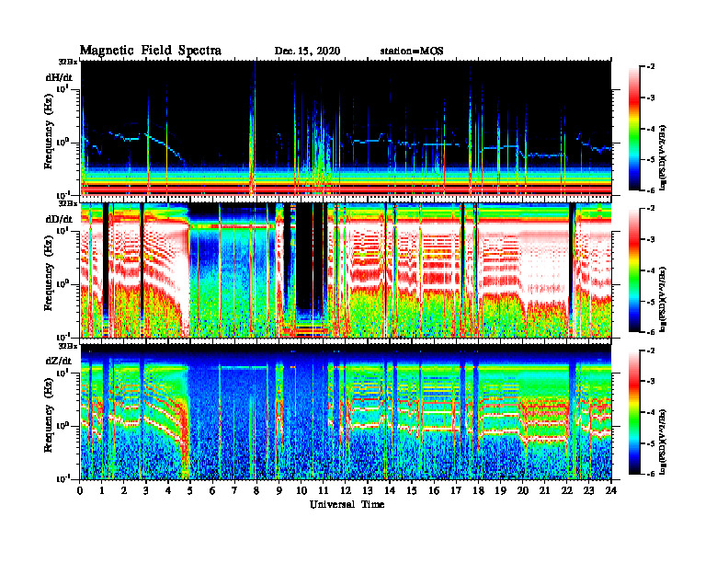Click the '-6' label on the dH/dt color scale
This screenshot has width=728, height=563.
pos(651,190)
